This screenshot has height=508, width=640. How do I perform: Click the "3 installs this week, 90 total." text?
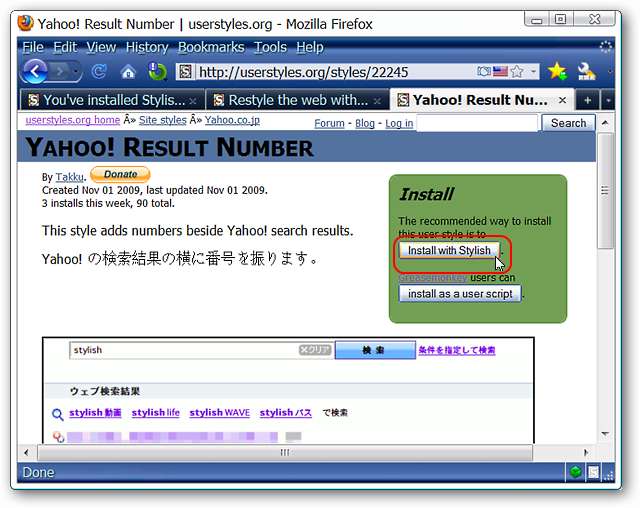point(108,203)
